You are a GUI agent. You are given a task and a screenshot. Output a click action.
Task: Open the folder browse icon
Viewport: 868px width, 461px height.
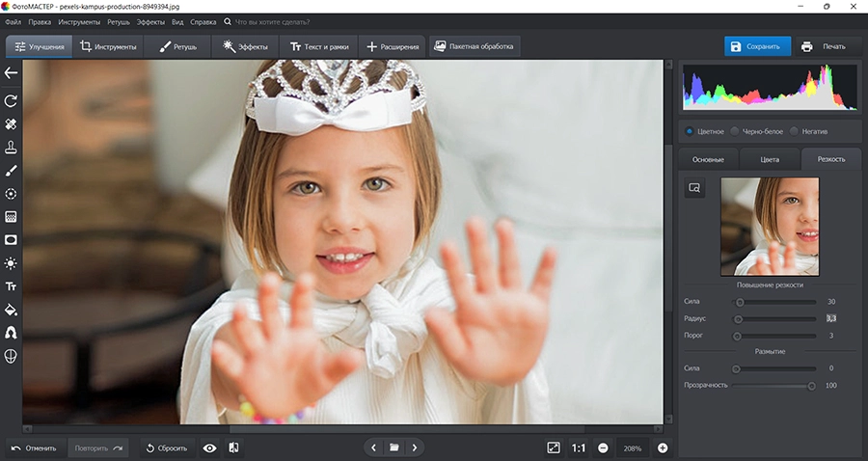coord(394,447)
